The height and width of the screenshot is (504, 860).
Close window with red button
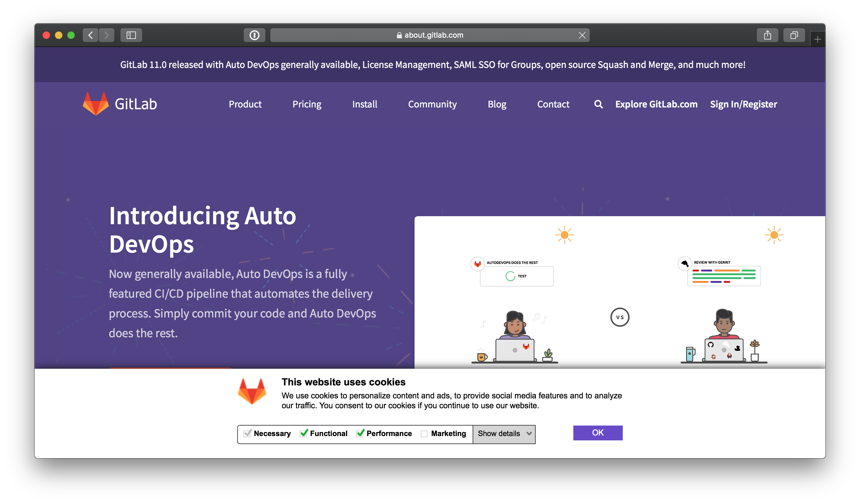pyautogui.click(x=46, y=35)
